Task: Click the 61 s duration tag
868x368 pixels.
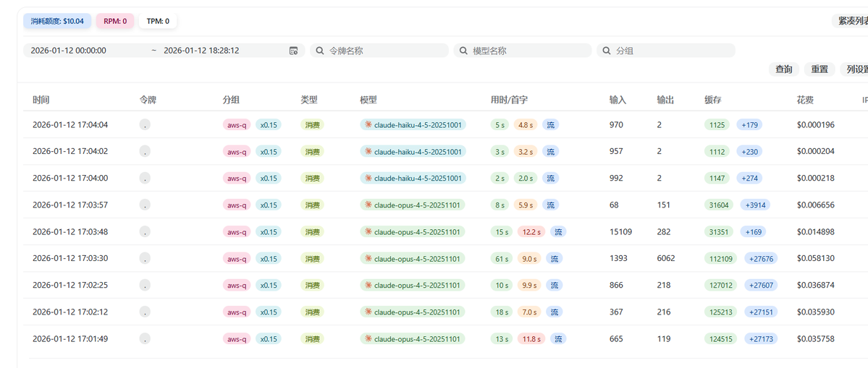Action: coord(502,259)
